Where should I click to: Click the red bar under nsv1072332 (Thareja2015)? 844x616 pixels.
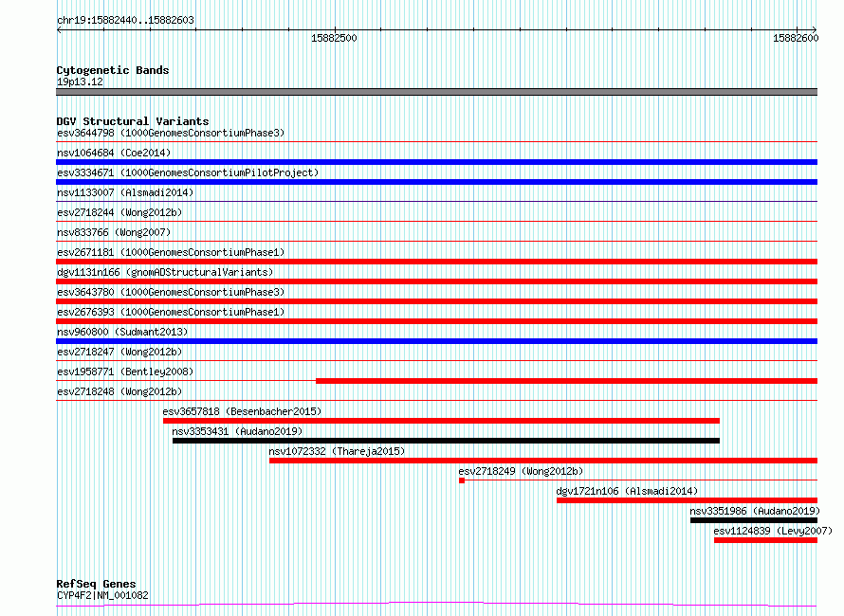[543, 461]
